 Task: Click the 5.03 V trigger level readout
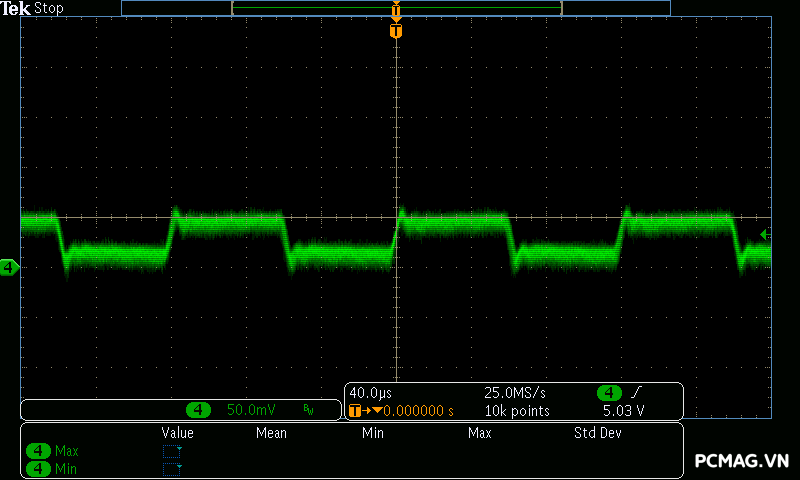(x=623, y=411)
